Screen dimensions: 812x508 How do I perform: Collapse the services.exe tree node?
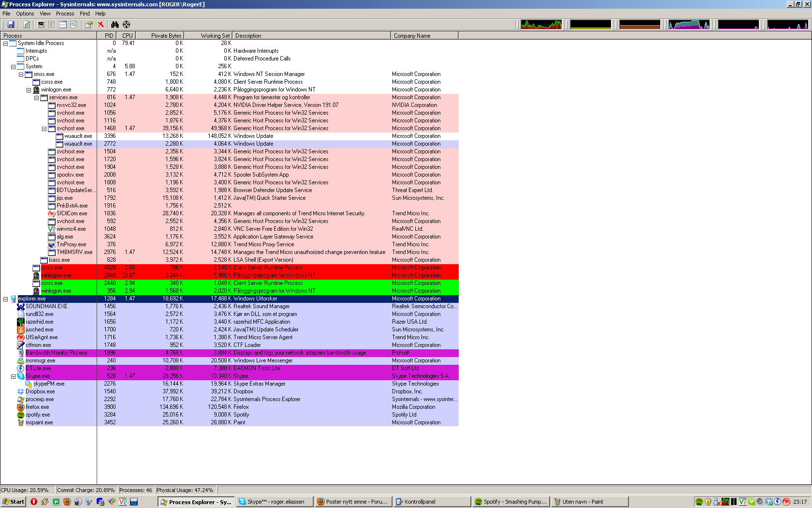(36, 98)
